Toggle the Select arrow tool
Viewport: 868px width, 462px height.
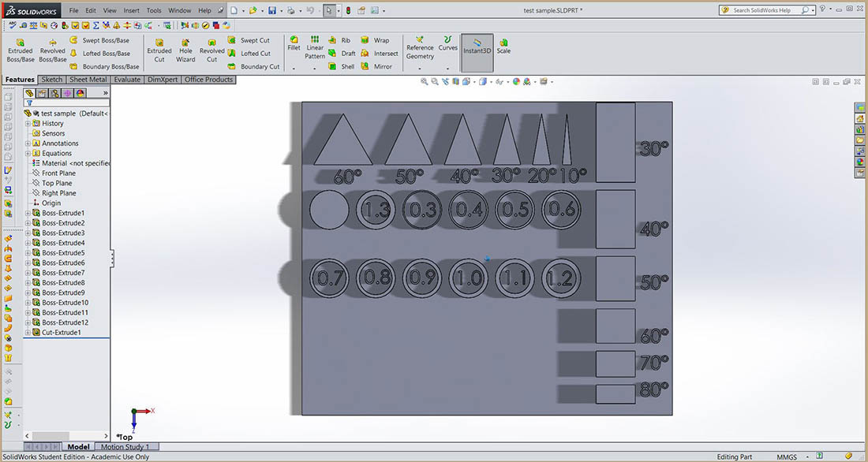pyautogui.click(x=329, y=10)
